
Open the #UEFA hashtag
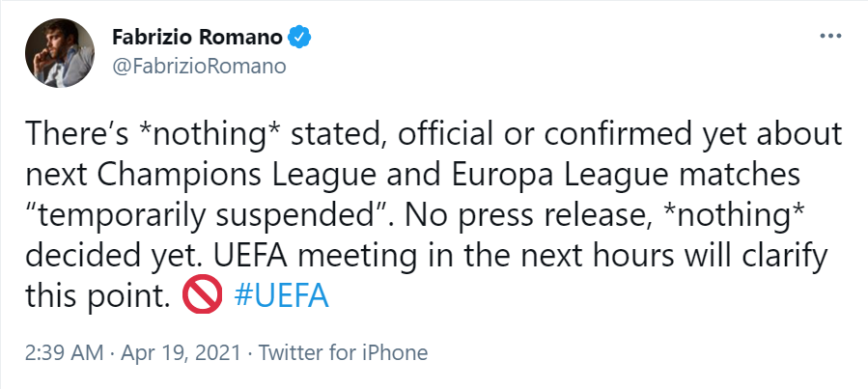281,294
